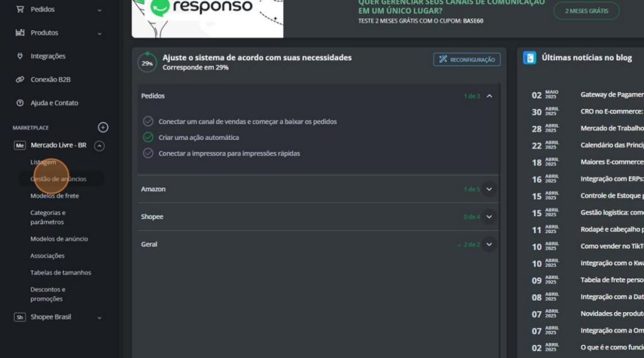644x358 pixels.
Task: Open Gestão de anúncios menu item
Action: click(x=58, y=179)
